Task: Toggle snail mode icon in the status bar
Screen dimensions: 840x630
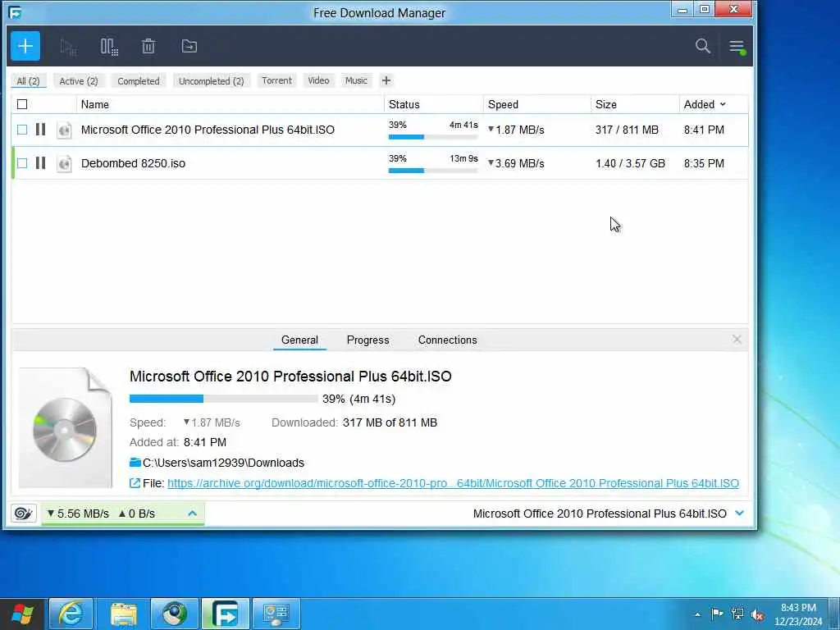Action: coord(24,514)
